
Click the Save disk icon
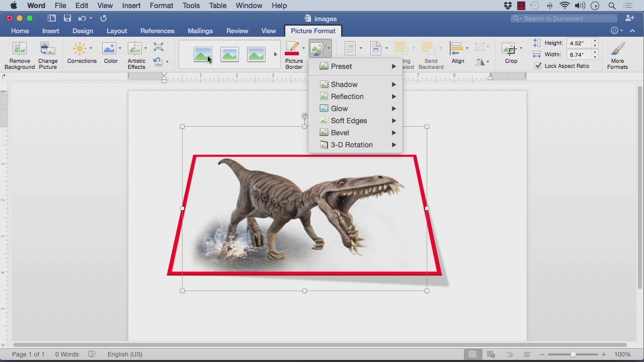pyautogui.click(x=67, y=18)
